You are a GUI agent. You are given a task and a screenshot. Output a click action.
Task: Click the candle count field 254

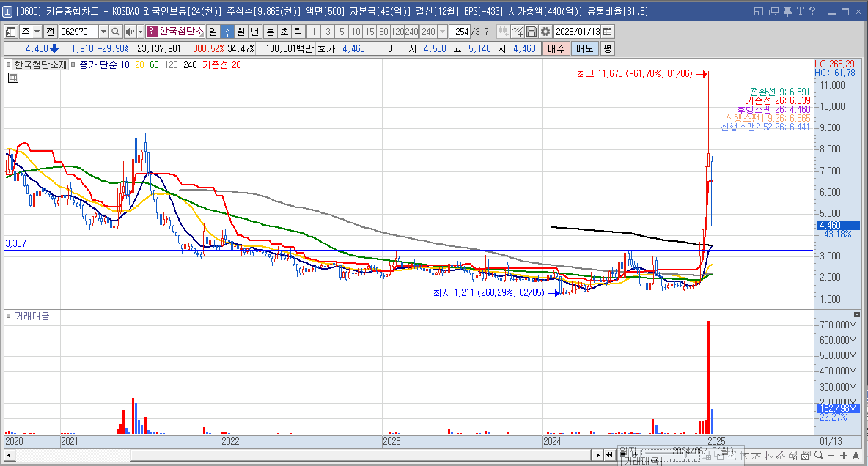click(460, 32)
